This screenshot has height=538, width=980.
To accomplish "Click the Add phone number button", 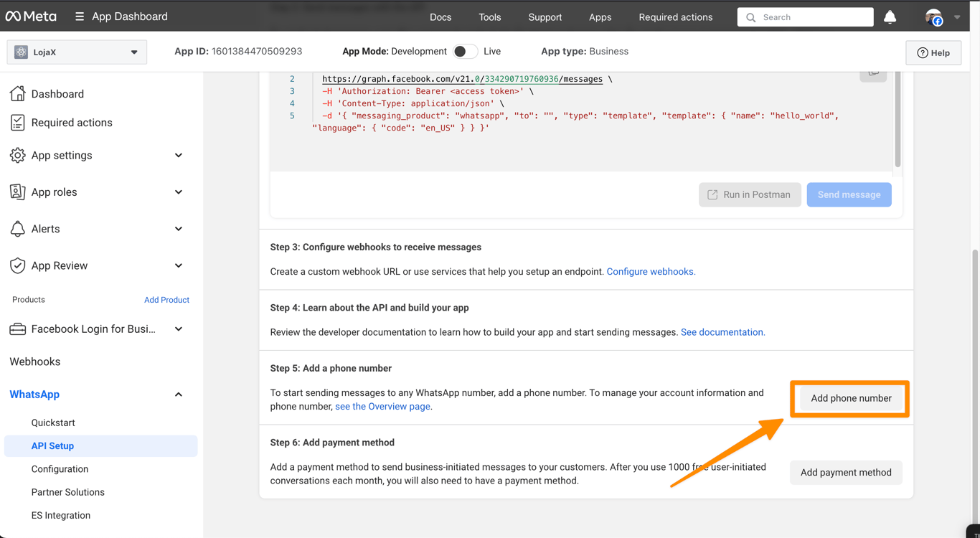I will click(851, 398).
